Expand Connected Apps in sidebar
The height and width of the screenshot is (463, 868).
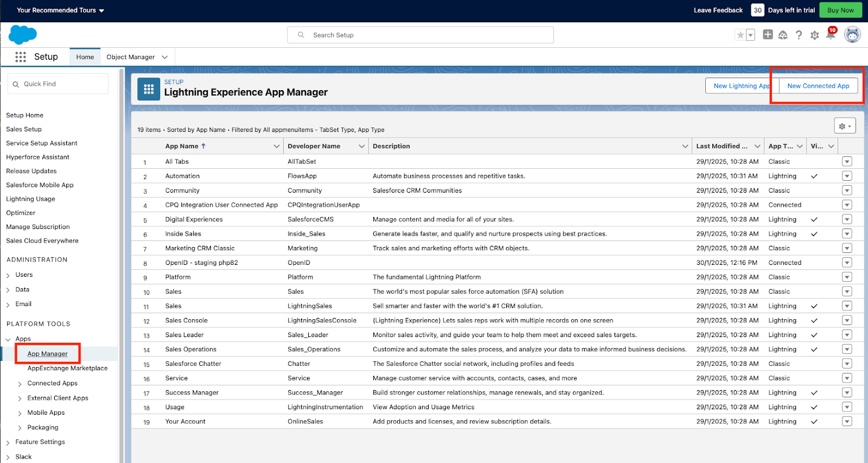[x=20, y=384]
